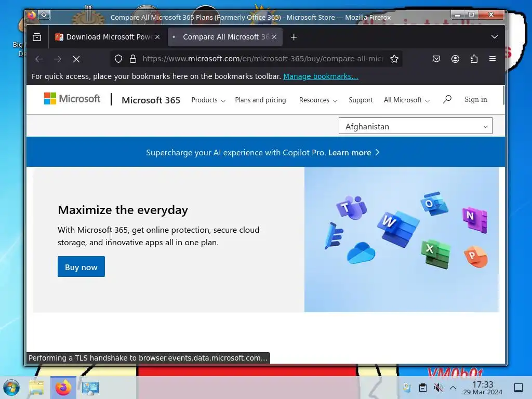Expand the Products menu
This screenshot has width=532, height=399.
coord(208,100)
